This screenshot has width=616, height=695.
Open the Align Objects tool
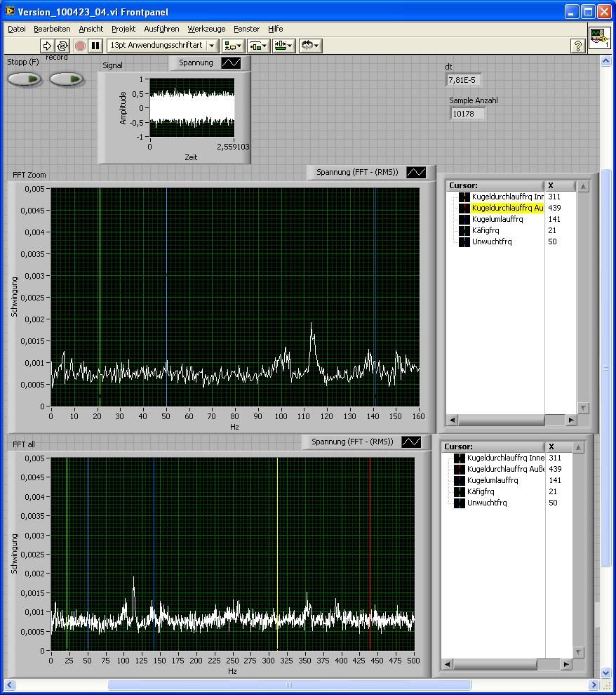[x=233, y=46]
